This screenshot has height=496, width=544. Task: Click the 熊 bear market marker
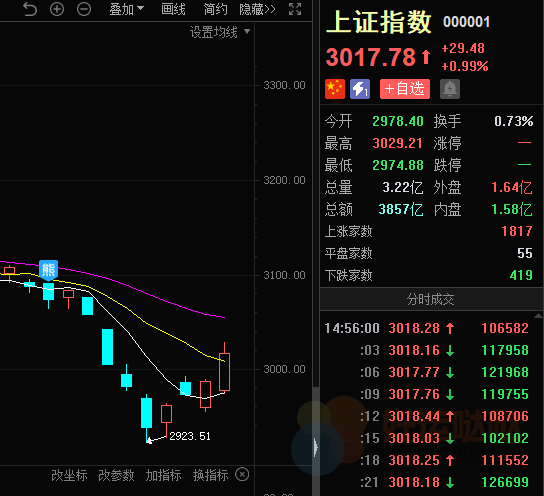[x=49, y=270]
